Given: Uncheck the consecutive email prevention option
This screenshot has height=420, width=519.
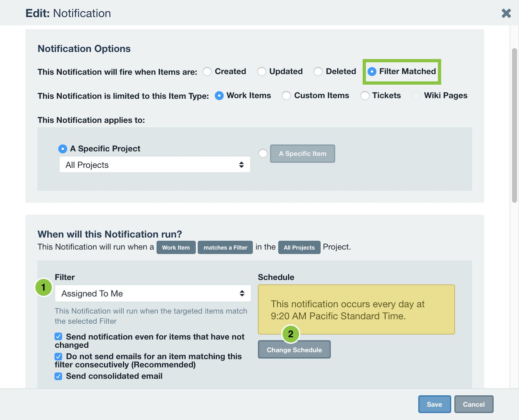Looking at the screenshot, I should click(58, 356).
